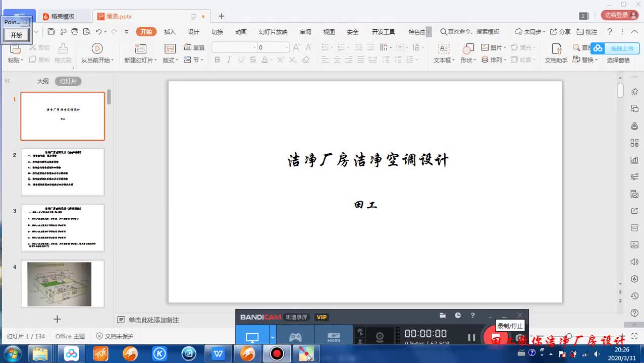Click the clear formatting eraser icon
Image resolution: width=644 pixels, height=363 pixels.
tap(305, 59)
